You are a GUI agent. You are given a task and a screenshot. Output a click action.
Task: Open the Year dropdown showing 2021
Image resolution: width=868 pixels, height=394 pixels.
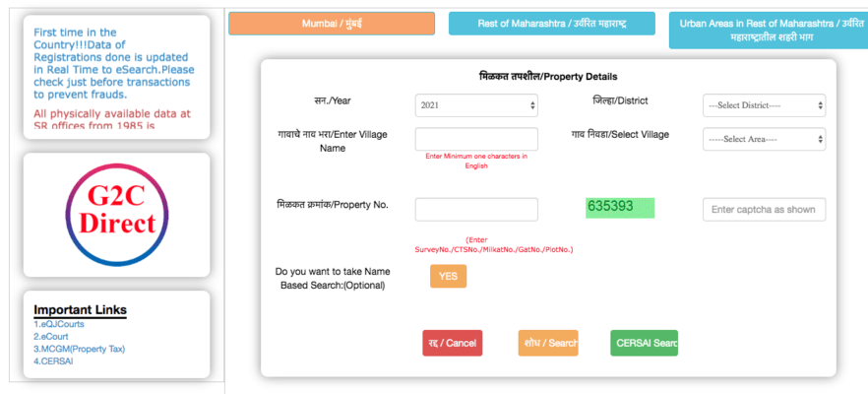(476, 105)
